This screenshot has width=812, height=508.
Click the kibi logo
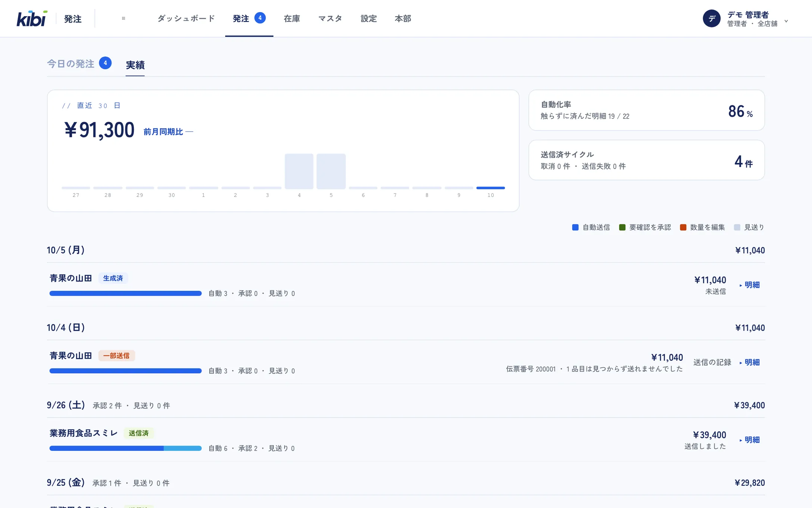(32, 18)
